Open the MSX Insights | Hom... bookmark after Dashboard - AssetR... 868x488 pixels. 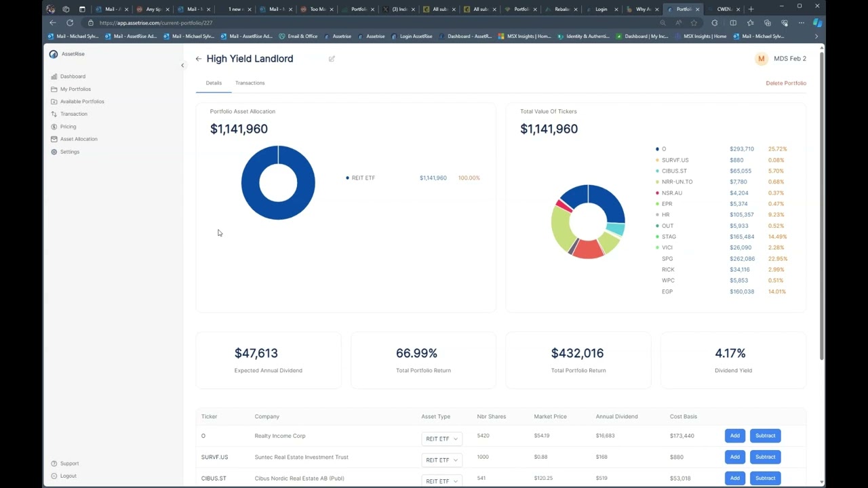[x=525, y=37]
